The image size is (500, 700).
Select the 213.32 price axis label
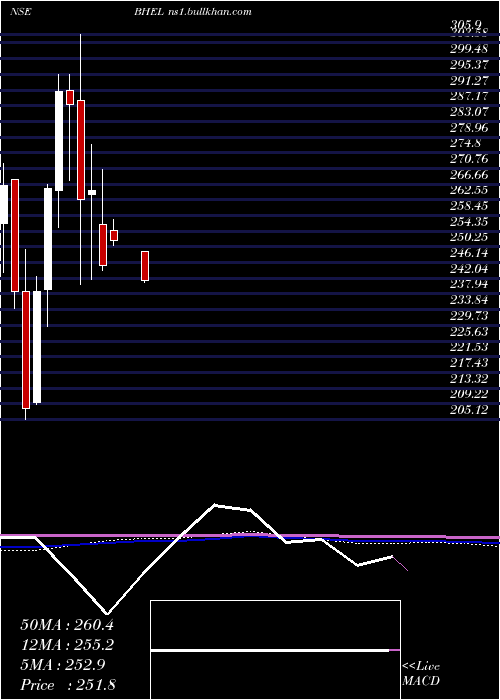pos(469,379)
